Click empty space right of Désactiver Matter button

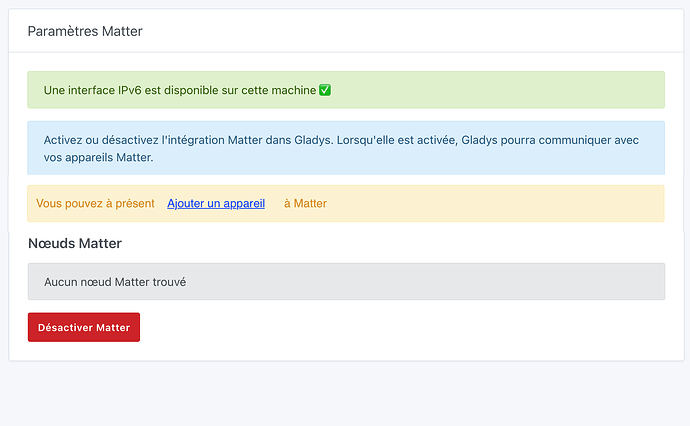(400, 327)
